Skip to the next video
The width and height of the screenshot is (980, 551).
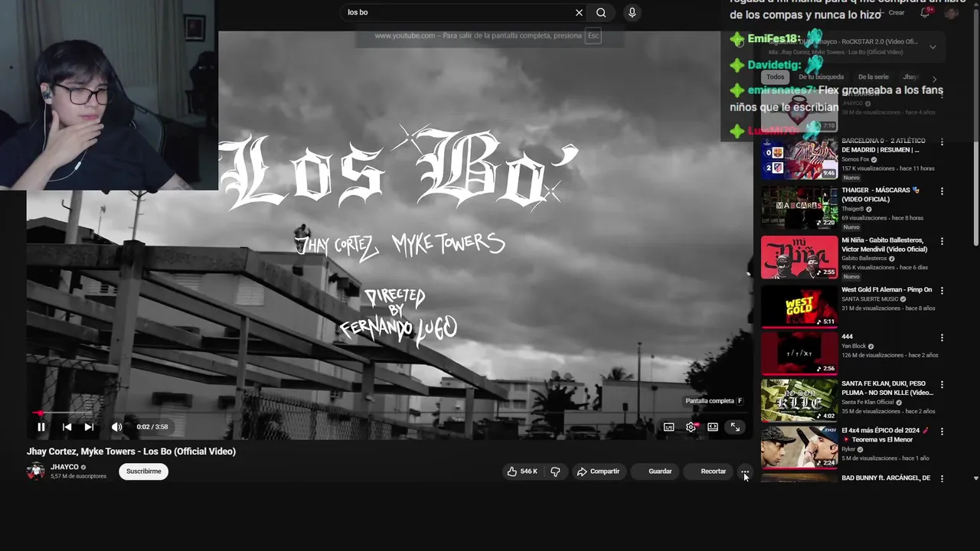[89, 427]
